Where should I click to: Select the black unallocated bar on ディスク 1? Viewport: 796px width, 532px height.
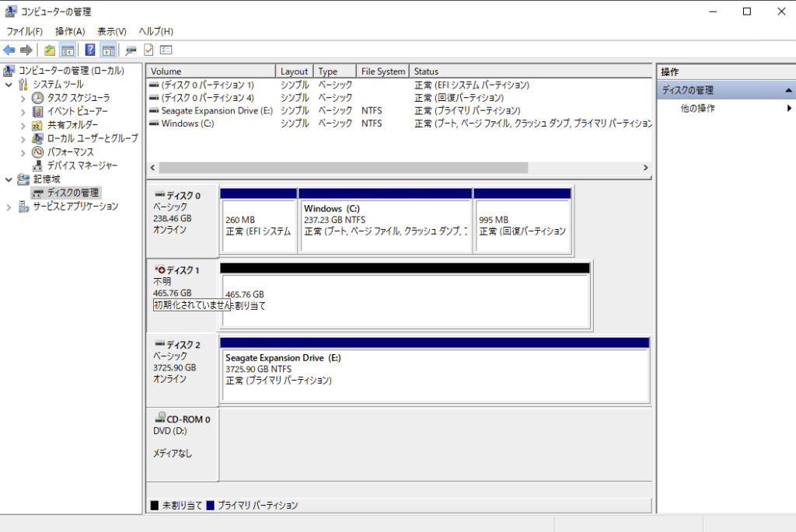coord(404,268)
